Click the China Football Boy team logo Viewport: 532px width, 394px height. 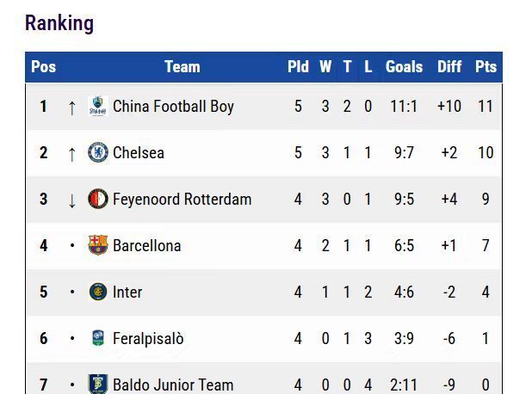click(x=98, y=107)
